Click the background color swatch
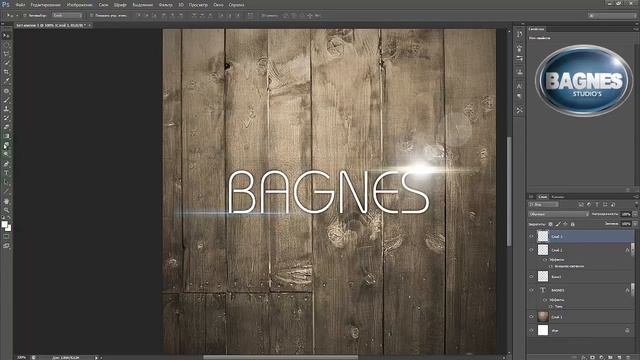The image size is (640, 360). 9,228
